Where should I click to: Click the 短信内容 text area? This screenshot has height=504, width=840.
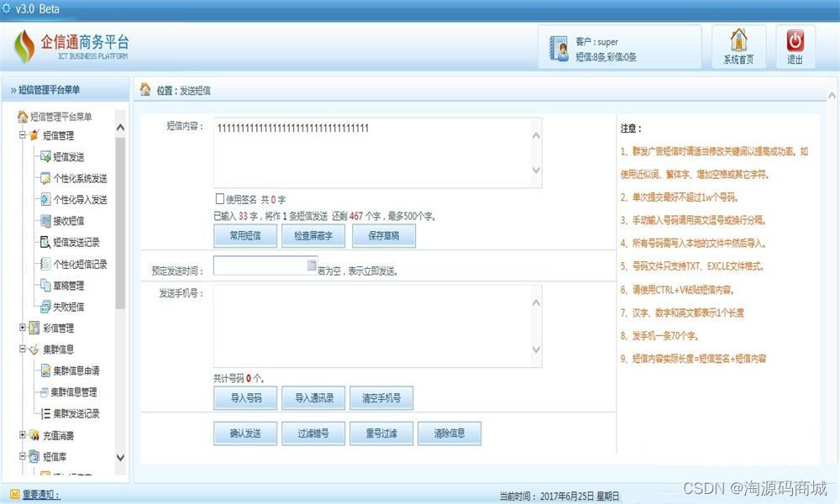click(x=378, y=153)
